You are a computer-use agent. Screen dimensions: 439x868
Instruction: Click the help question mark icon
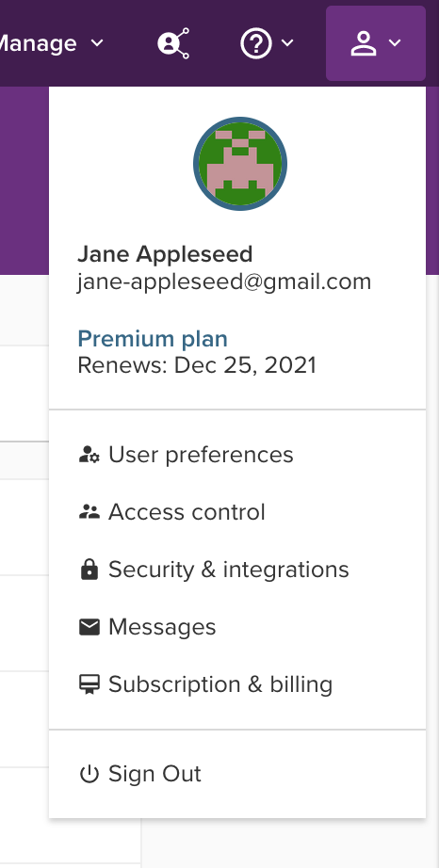click(x=255, y=43)
